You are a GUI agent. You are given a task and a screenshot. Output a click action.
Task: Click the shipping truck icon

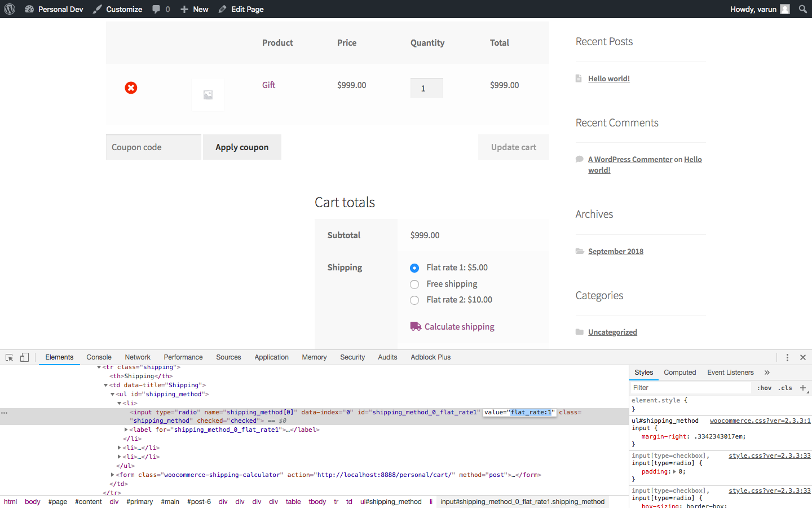point(416,326)
